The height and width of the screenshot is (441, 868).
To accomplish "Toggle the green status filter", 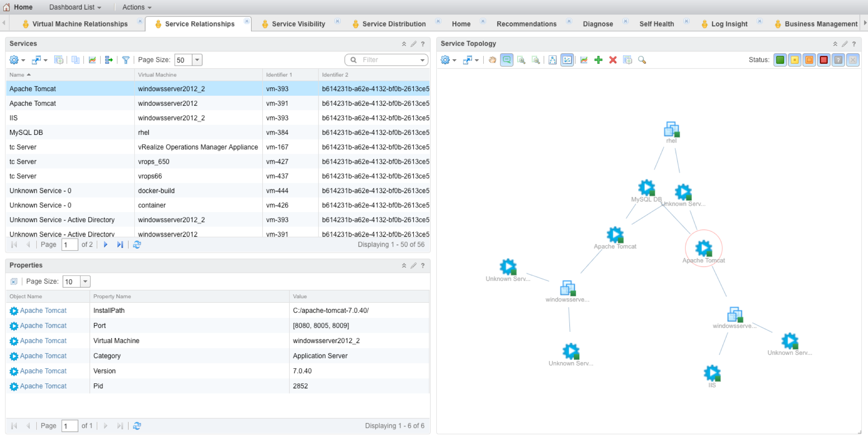I will 780,60.
